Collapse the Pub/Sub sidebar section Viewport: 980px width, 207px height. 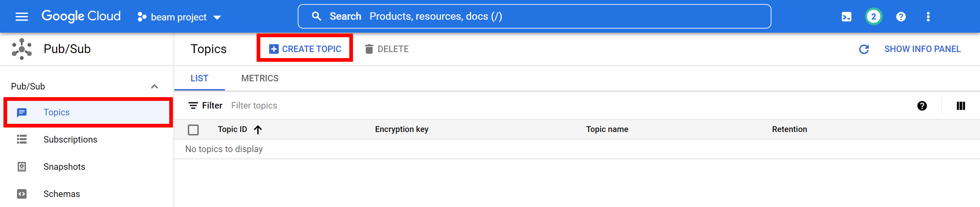click(154, 86)
